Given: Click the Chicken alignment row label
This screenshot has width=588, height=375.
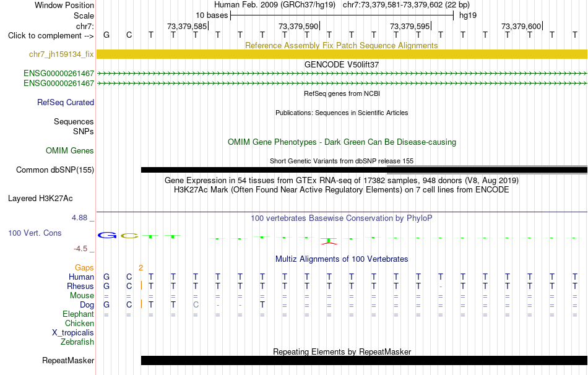Looking at the screenshot, I should point(79,323).
